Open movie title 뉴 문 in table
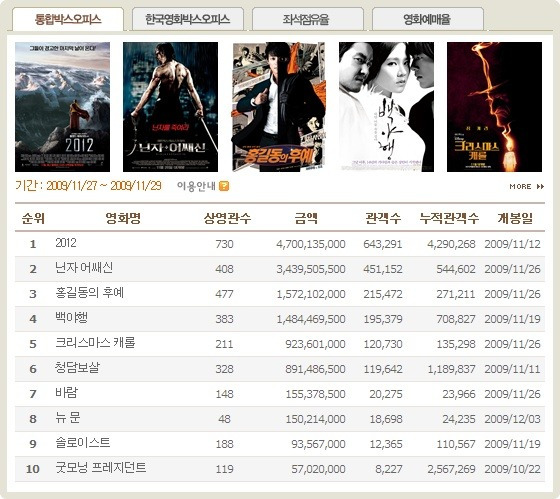Viewport: 560px width, 499px height. coord(68,418)
